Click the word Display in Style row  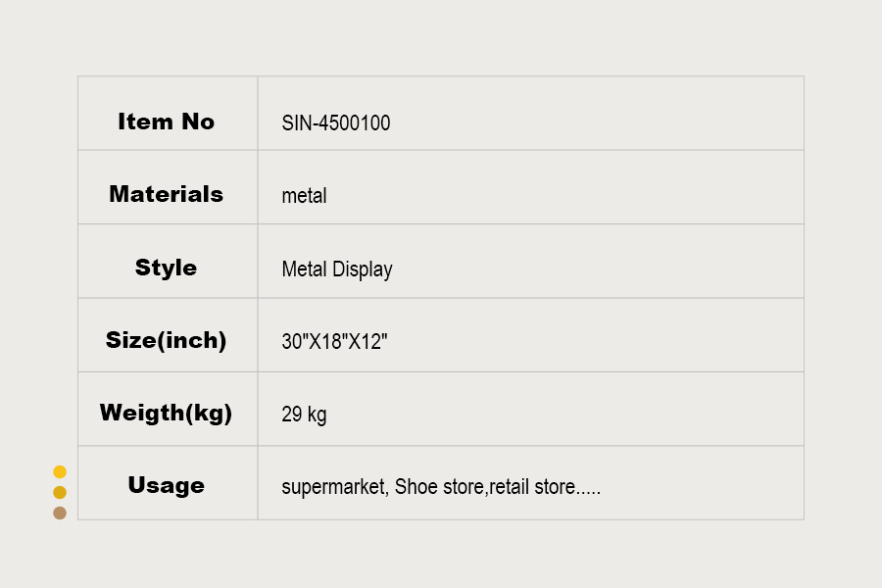click(x=363, y=269)
